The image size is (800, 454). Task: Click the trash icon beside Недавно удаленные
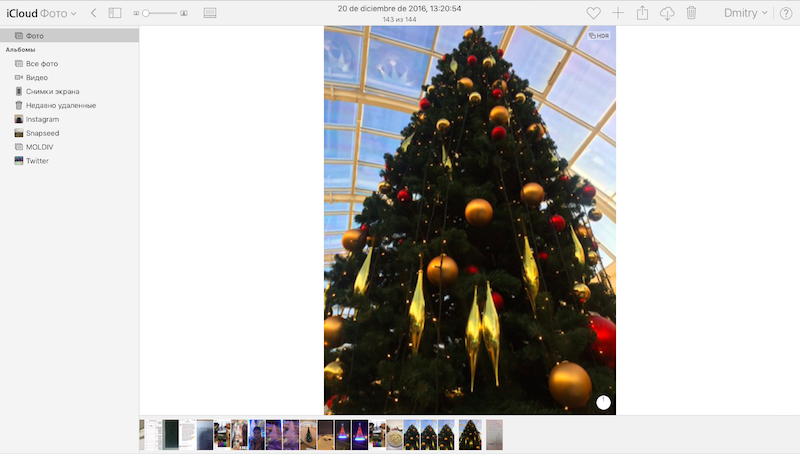click(19, 105)
